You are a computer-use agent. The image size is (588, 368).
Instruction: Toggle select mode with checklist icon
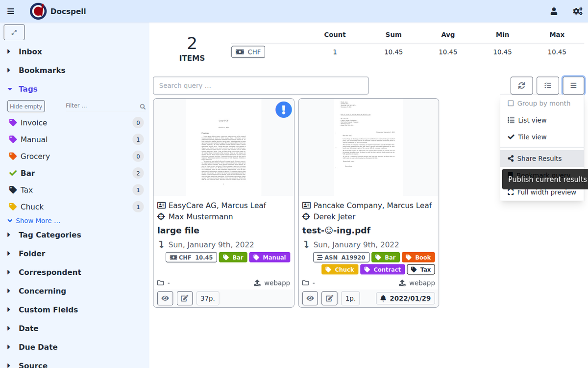[x=547, y=85]
